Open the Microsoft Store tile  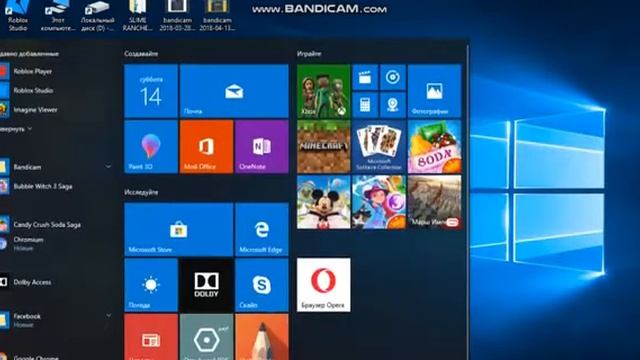click(x=179, y=229)
